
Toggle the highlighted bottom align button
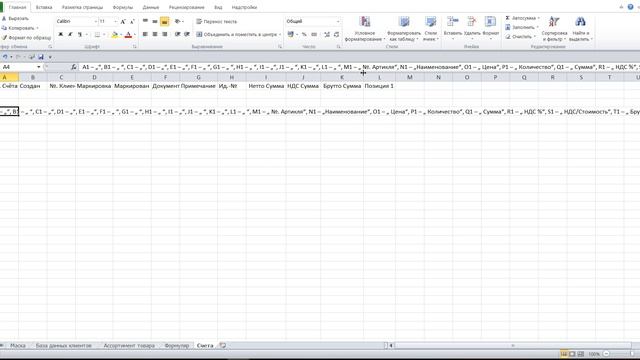click(164, 22)
